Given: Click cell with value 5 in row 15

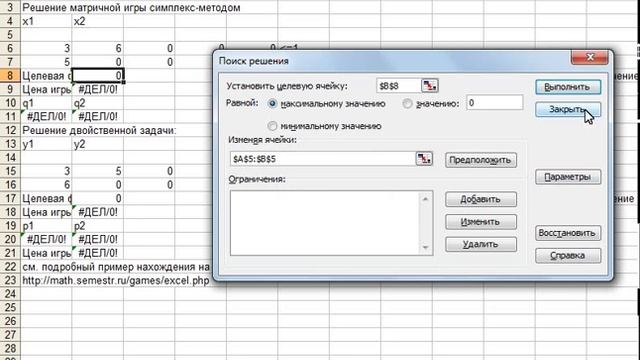Looking at the screenshot, I should (98, 171).
